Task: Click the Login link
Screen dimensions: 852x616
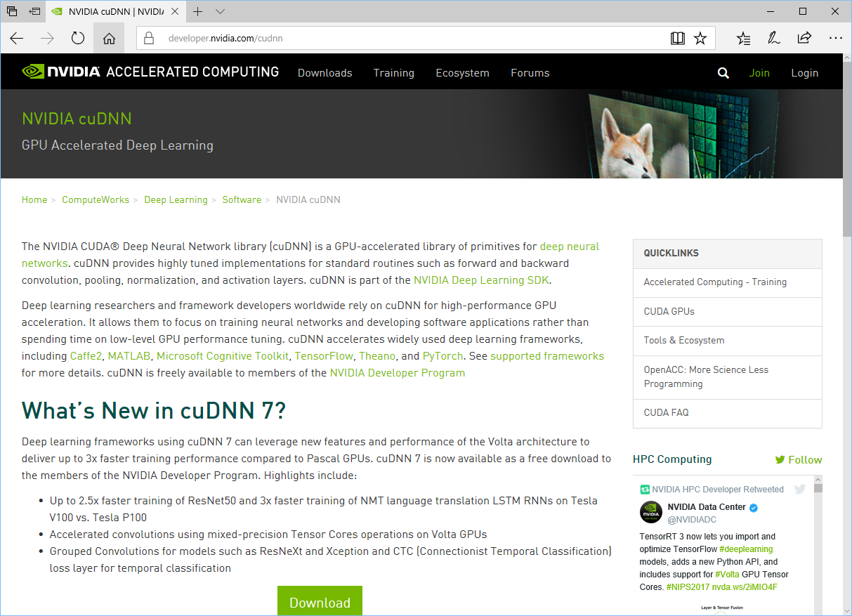Action: click(805, 73)
